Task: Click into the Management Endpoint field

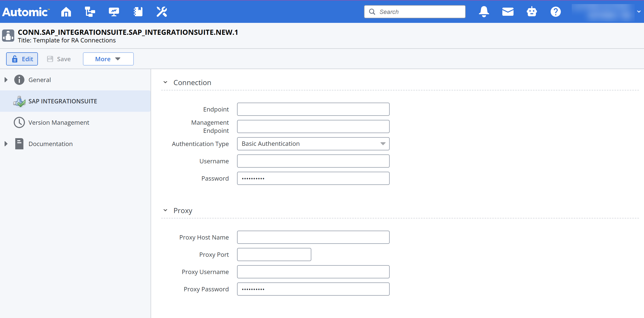Action: 313,126
